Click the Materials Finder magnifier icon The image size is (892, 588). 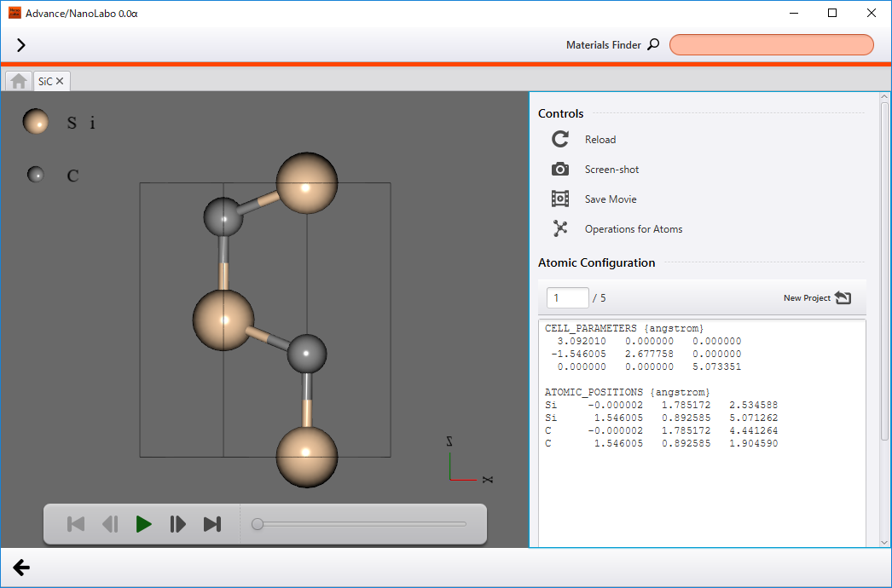tap(653, 44)
